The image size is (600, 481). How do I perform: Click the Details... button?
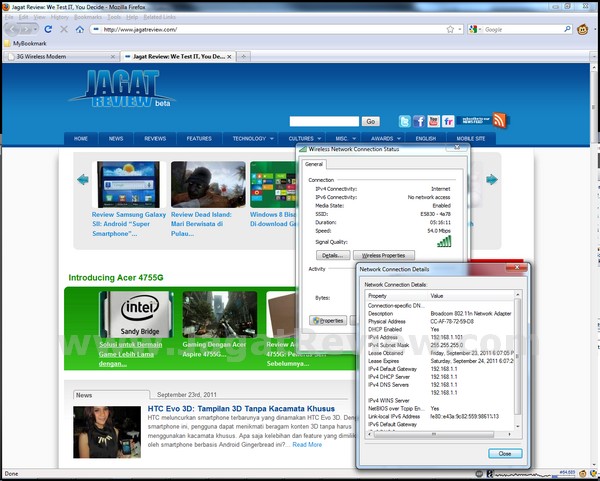click(331, 256)
